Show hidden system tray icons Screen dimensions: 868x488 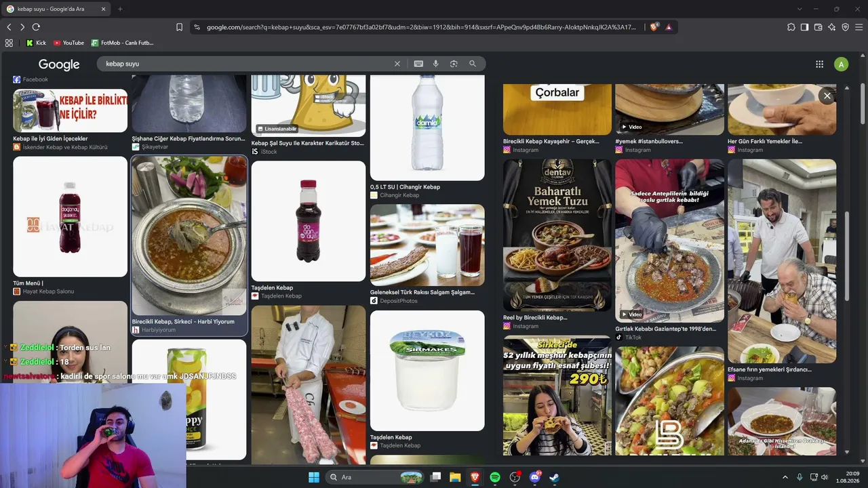pyautogui.click(x=785, y=477)
